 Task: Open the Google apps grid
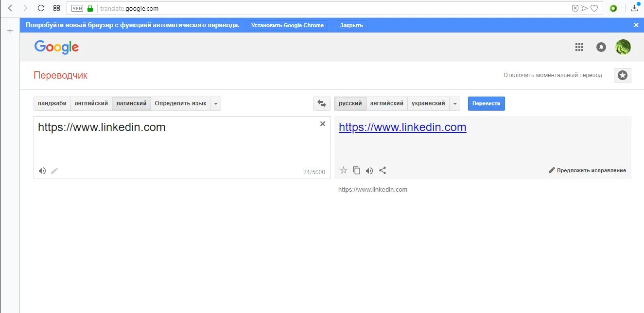click(579, 47)
